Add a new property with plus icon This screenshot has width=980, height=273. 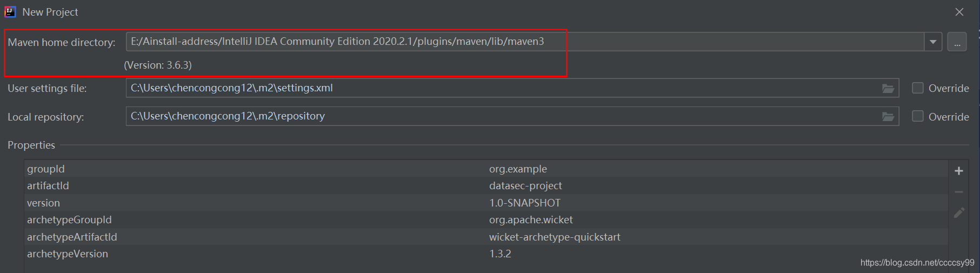tap(959, 171)
